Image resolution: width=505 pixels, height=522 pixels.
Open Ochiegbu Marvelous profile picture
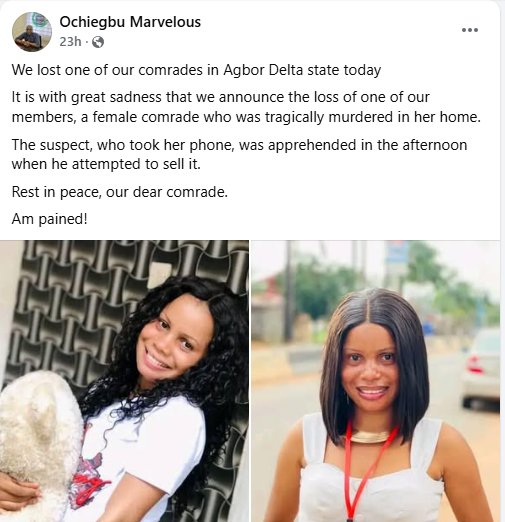pyautogui.click(x=32, y=32)
